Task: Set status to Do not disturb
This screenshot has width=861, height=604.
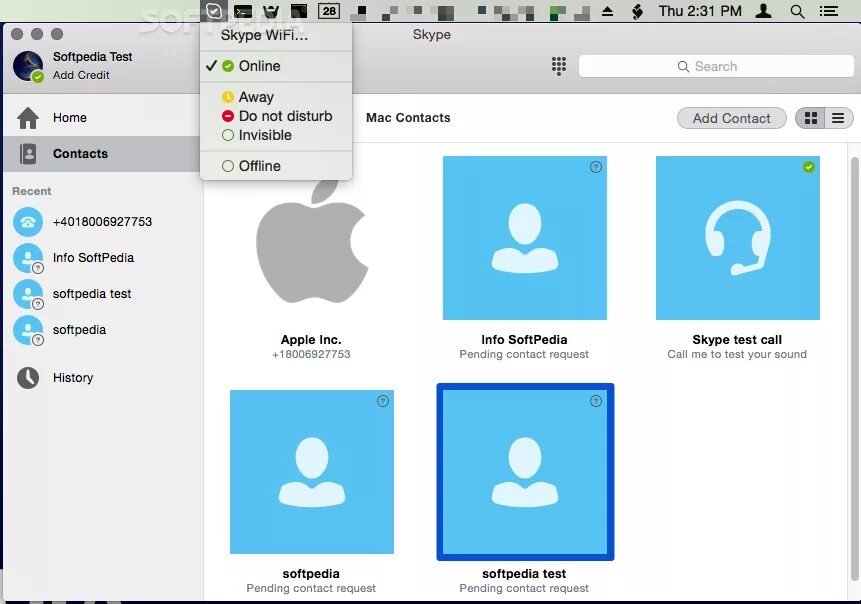Action: (276, 116)
